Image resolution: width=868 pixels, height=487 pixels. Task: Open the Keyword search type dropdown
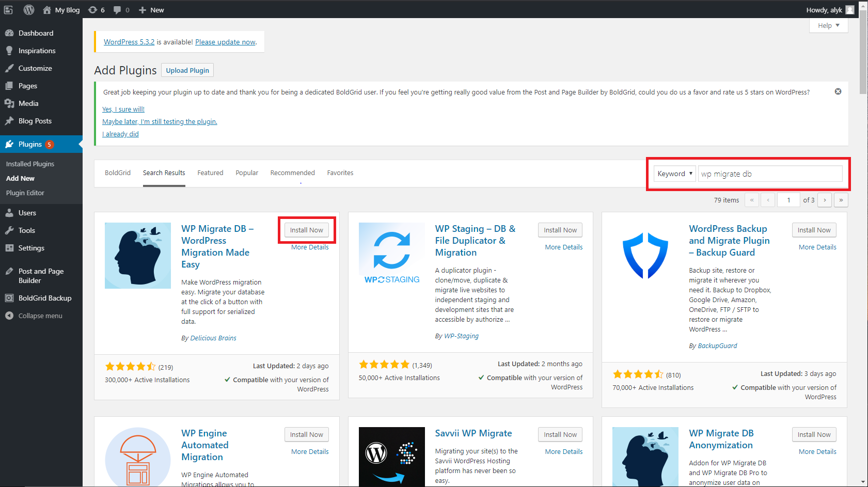coord(674,174)
